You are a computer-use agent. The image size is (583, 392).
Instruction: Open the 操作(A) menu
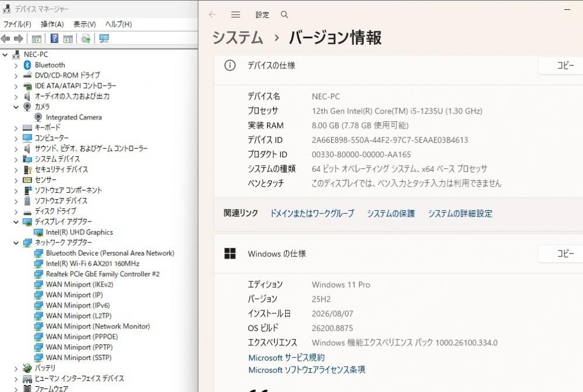[x=52, y=24]
